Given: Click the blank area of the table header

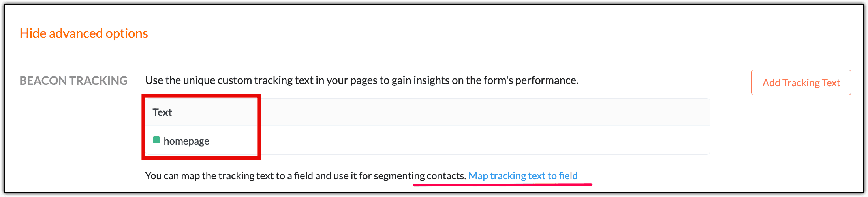Looking at the screenshot, I should click(x=474, y=112).
